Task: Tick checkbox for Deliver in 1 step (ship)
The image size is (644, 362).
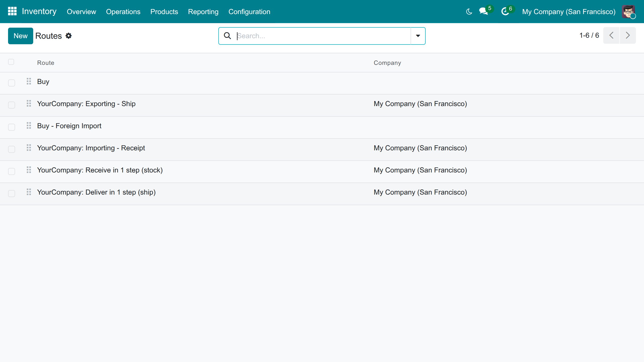Action: coord(12,194)
